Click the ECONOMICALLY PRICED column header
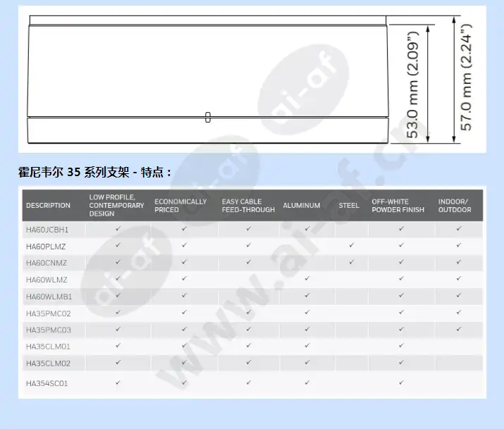The width and height of the screenshot is (504, 429). 180,206
